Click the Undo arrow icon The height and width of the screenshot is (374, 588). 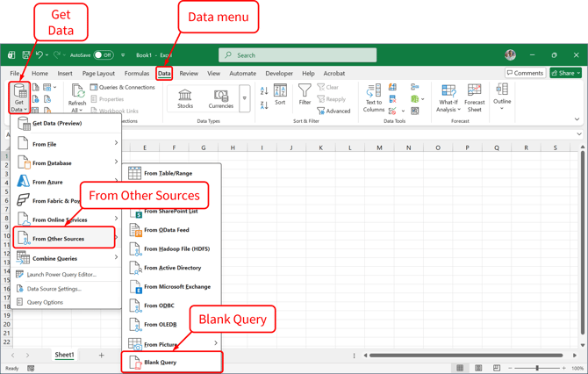39,55
